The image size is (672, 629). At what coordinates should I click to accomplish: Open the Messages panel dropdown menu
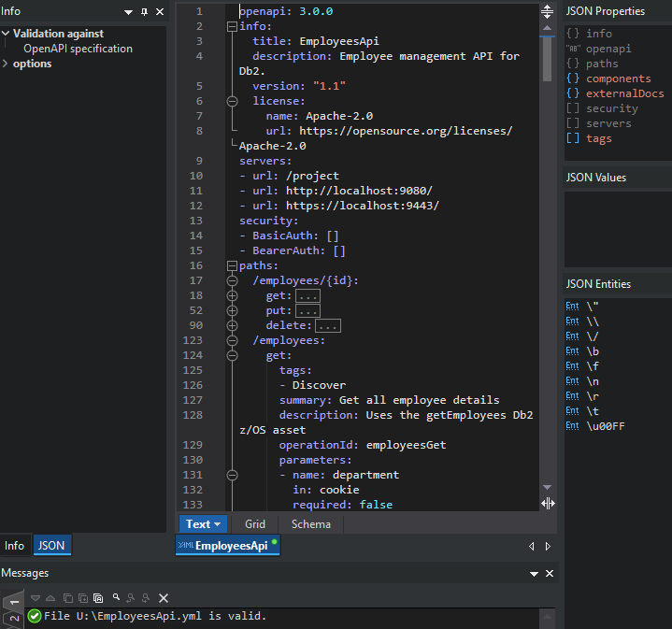point(534,573)
